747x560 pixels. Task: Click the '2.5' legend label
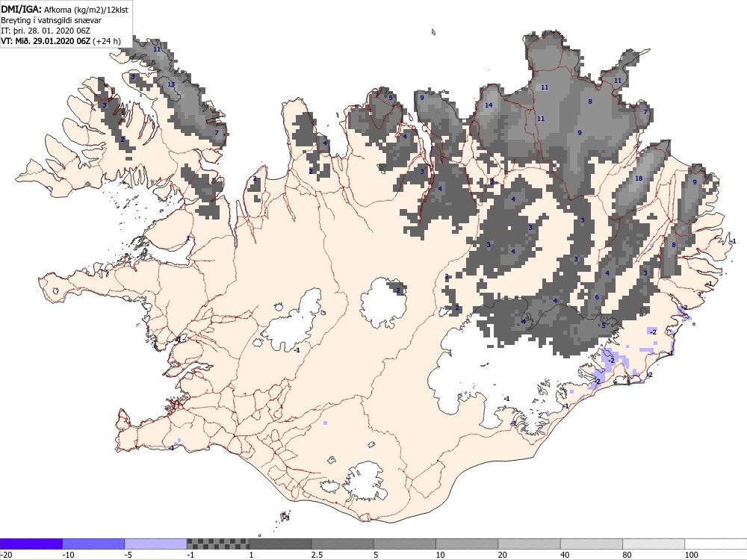tap(317, 555)
